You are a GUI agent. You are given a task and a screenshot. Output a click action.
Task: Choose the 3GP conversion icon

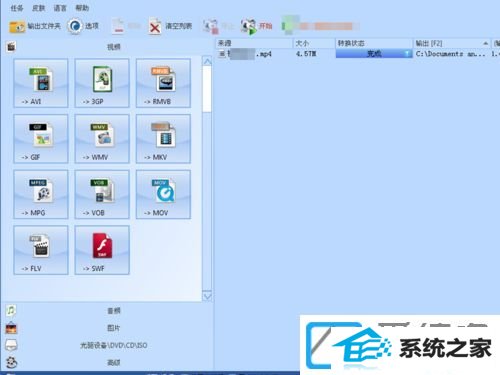click(x=102, y=83)
